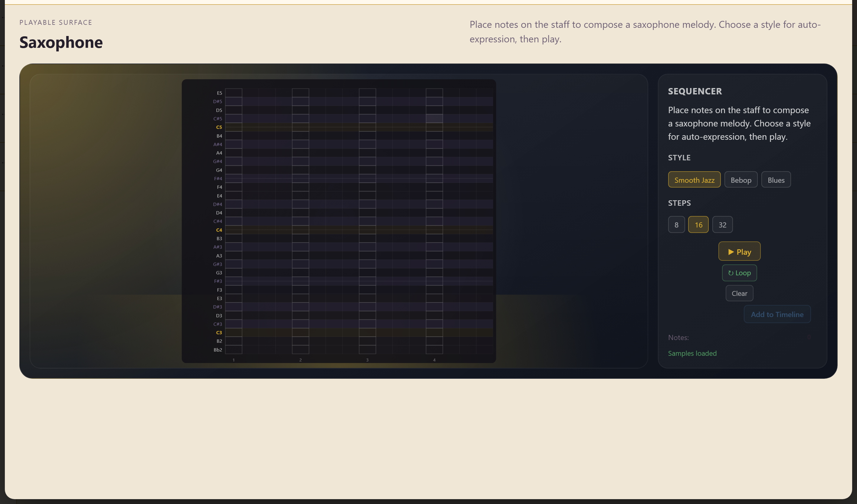The image size is (857, 504).
Task: Click the STYLE section heading
Action: pos(679,157)
